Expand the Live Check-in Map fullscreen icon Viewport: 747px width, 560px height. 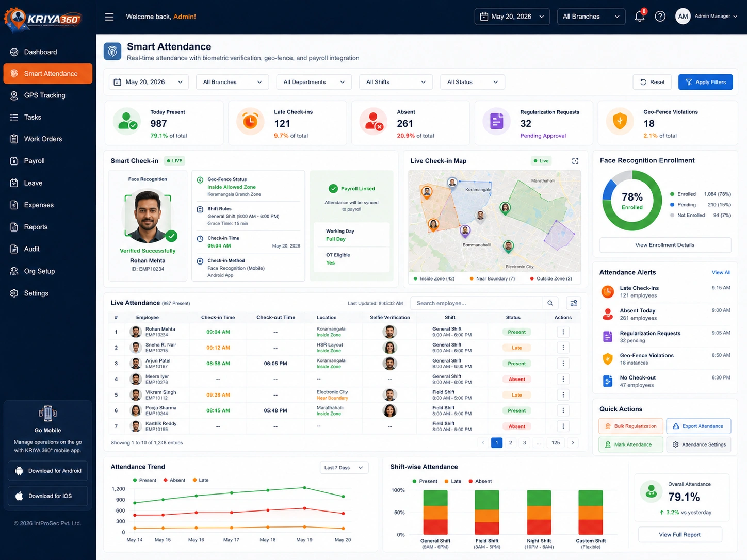click(575, 161)
